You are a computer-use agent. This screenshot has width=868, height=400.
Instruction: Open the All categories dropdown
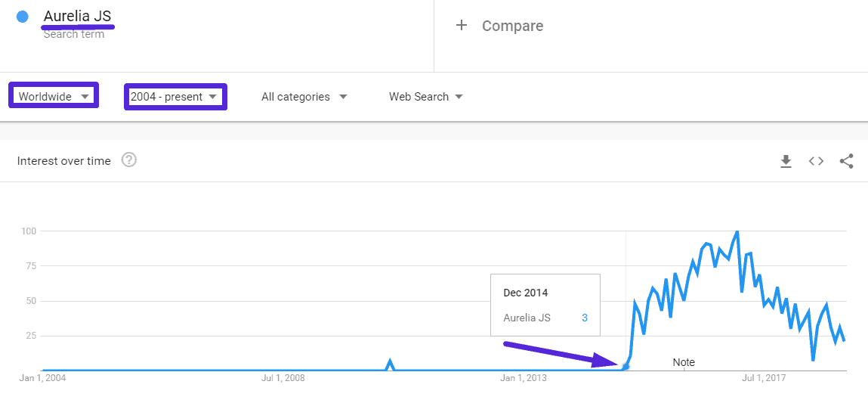click(x=304, y=96)
